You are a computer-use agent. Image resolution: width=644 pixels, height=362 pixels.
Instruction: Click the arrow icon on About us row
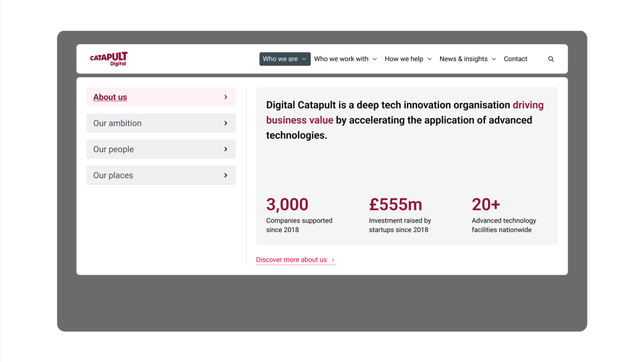[x=226, y=97]
